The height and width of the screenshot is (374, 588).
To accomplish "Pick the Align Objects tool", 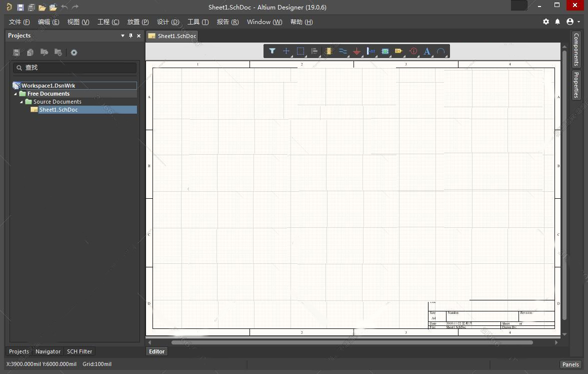I will 314,51.
